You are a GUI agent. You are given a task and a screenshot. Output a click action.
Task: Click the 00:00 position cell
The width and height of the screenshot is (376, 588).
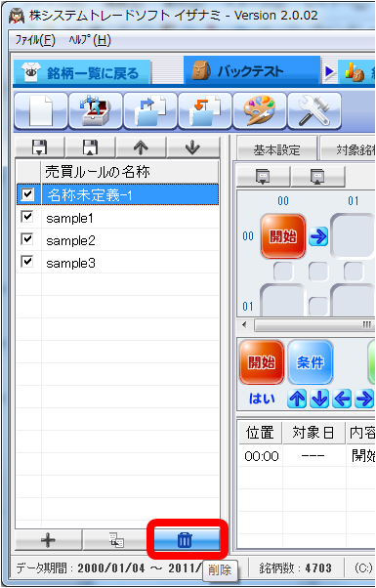pos(262,456)
